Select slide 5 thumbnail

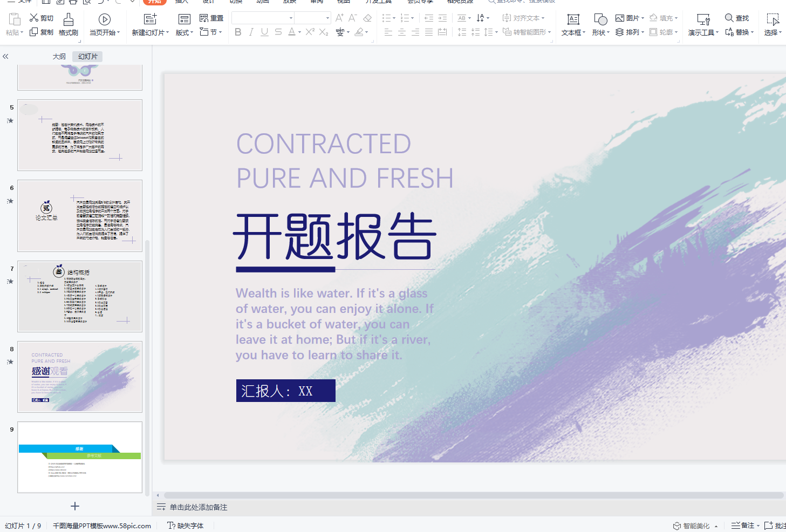coord(80,135)
